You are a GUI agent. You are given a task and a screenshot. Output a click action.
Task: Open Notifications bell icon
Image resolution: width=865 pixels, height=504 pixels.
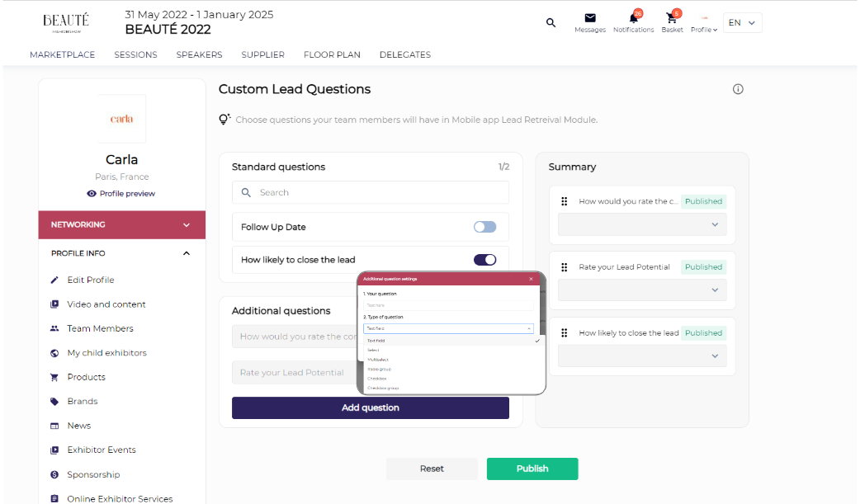[x=633, y=18]
